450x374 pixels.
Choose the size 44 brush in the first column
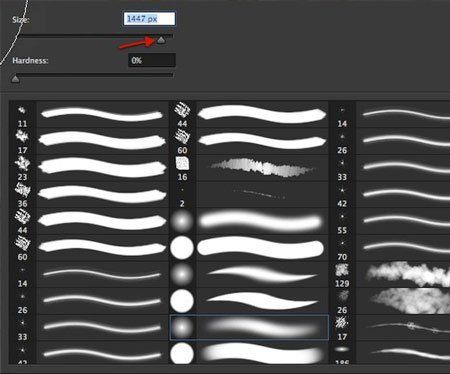tap(89, 221)
